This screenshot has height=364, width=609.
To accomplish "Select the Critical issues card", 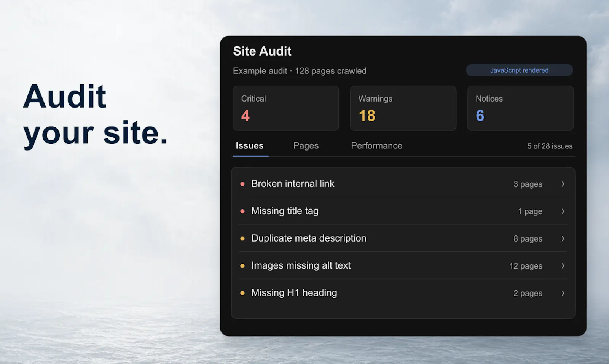I will [x=286, y=108].
